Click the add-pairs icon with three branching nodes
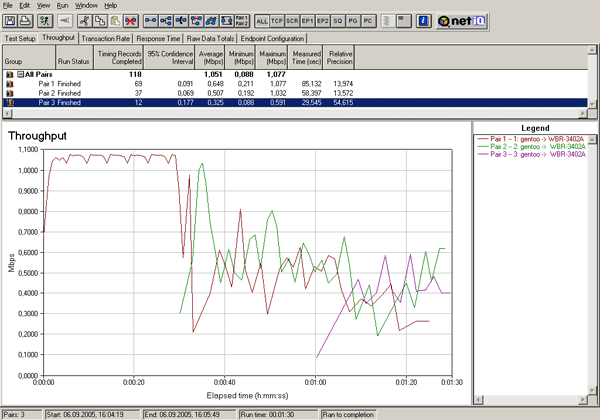The image size is (600, 420). (166, 21)
